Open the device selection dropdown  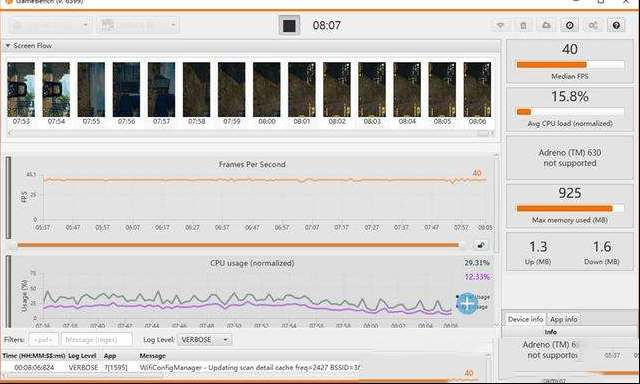point(50,25)
